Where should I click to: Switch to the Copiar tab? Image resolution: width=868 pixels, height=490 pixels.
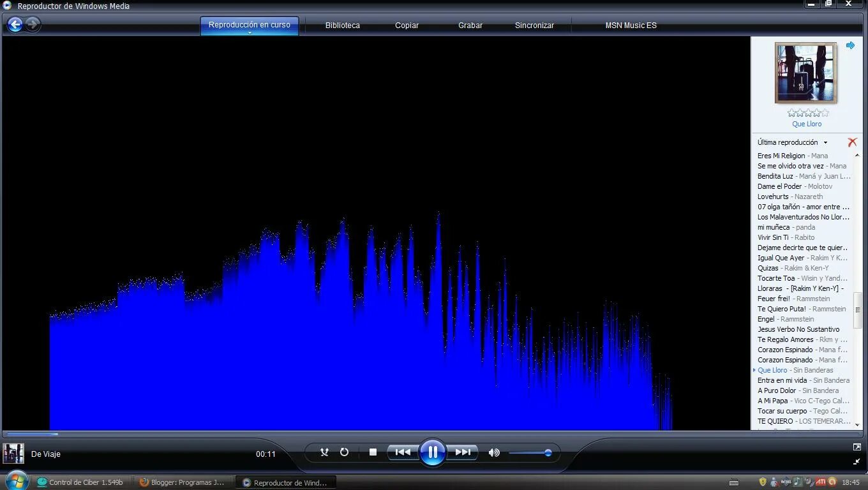click(407, 26)
